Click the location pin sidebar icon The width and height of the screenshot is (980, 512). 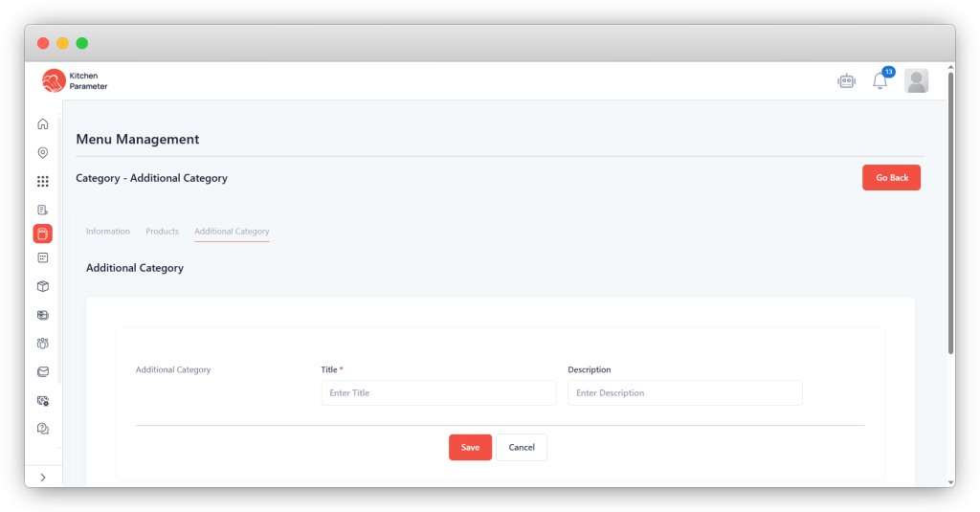(x=42, y=153)
